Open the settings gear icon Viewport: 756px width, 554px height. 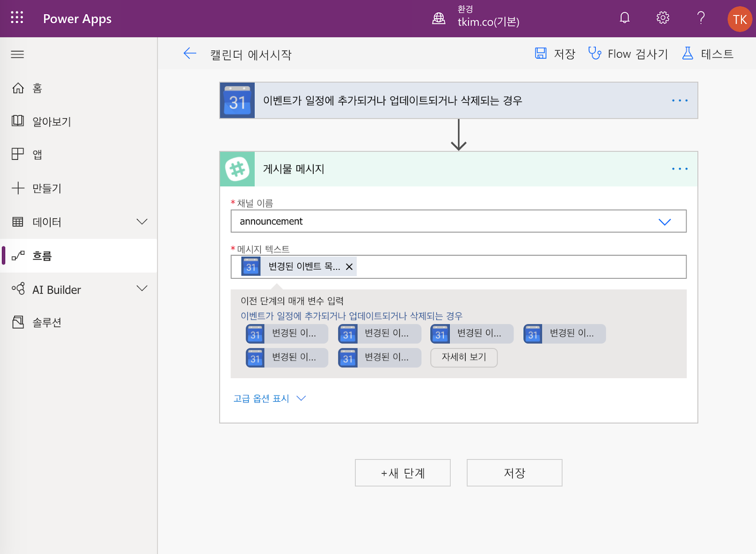tap(663, 18)
